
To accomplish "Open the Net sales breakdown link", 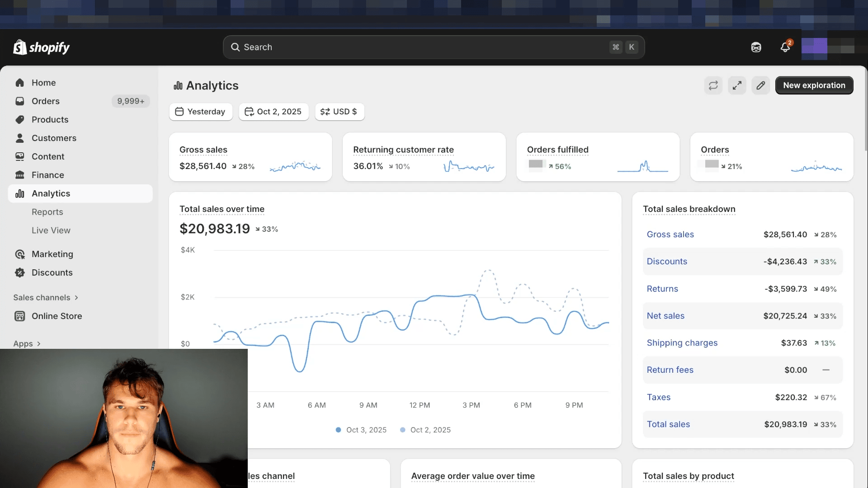I will click(665, 316).
